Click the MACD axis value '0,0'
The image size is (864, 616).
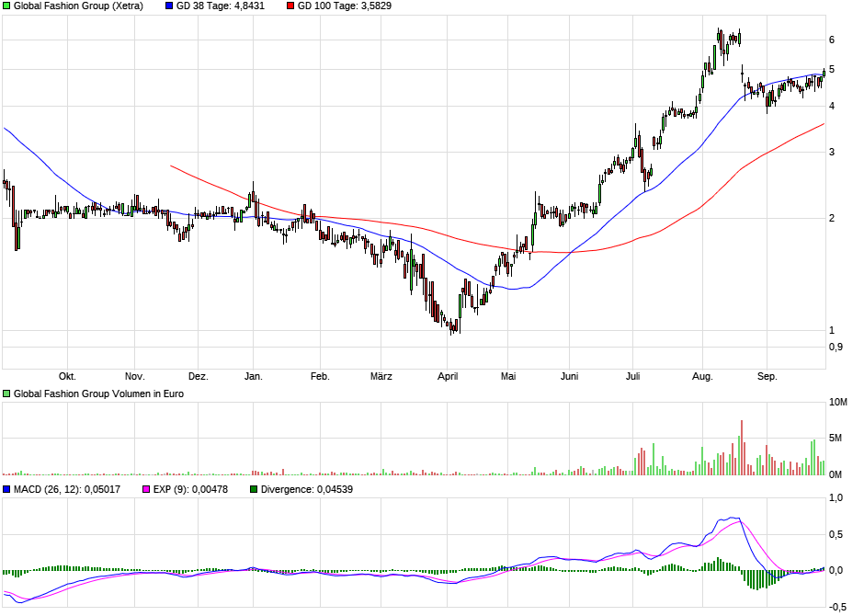[x=836, y=571]
